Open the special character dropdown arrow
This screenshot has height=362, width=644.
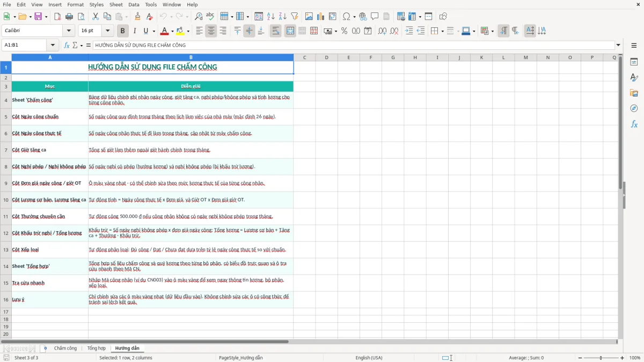[x=354, y=17]
